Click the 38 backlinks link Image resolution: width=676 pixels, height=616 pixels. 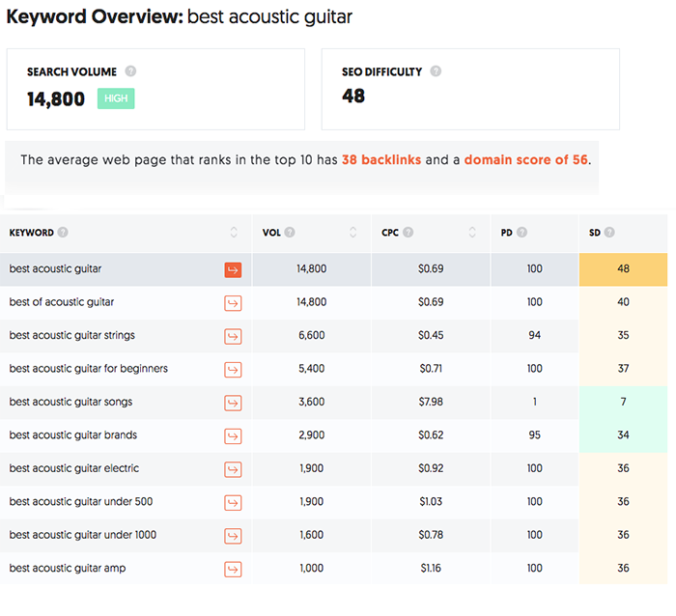click(x=381, y=160)
